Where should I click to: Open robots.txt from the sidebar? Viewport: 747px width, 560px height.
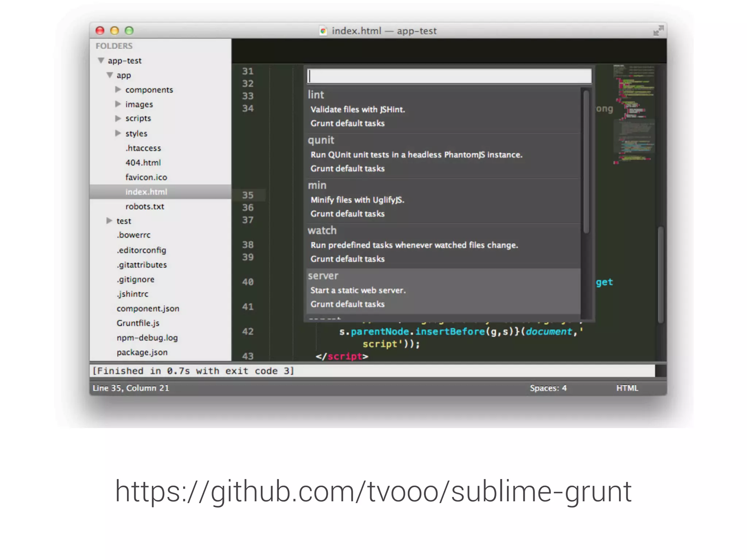(x=145, y=206)
